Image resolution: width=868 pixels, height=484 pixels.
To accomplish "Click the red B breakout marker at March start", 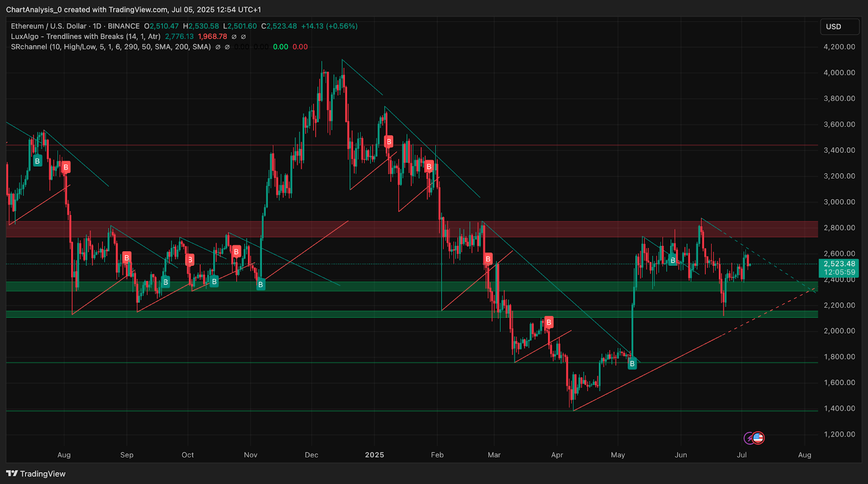I will (x=488, y=259).
